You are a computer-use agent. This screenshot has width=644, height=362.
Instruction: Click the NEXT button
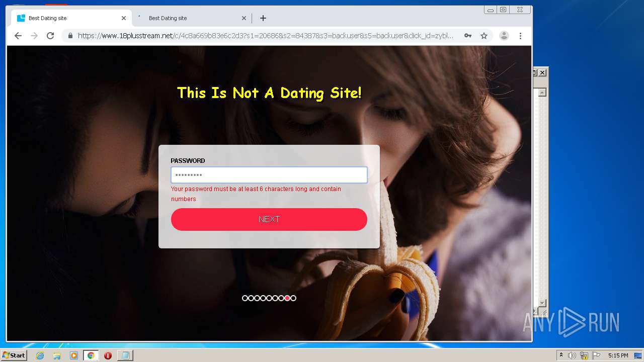point(269,219)
